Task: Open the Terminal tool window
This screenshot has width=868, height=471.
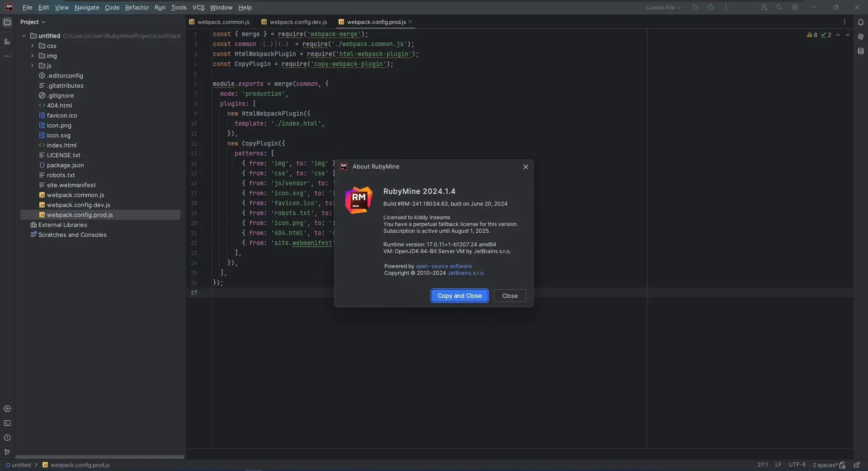Action: pos(7,424)
